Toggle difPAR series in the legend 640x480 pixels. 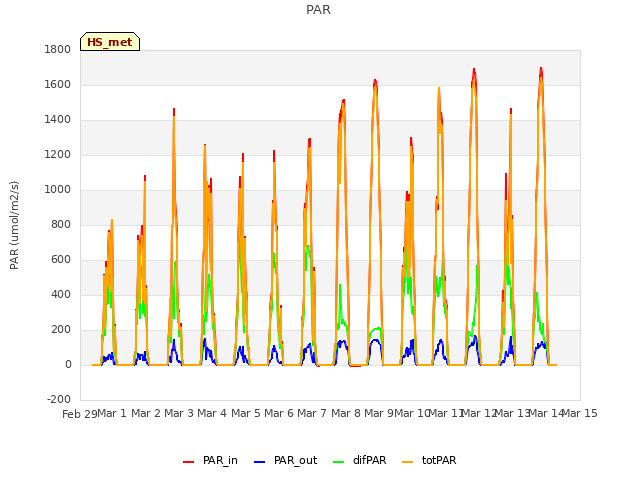click(x=360, y=460)
